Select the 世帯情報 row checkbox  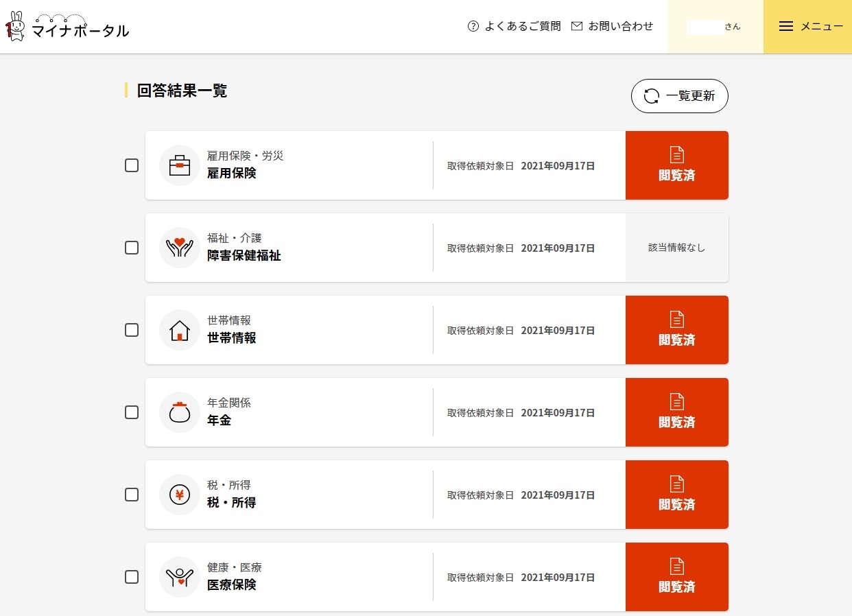(x=132, y=330)
